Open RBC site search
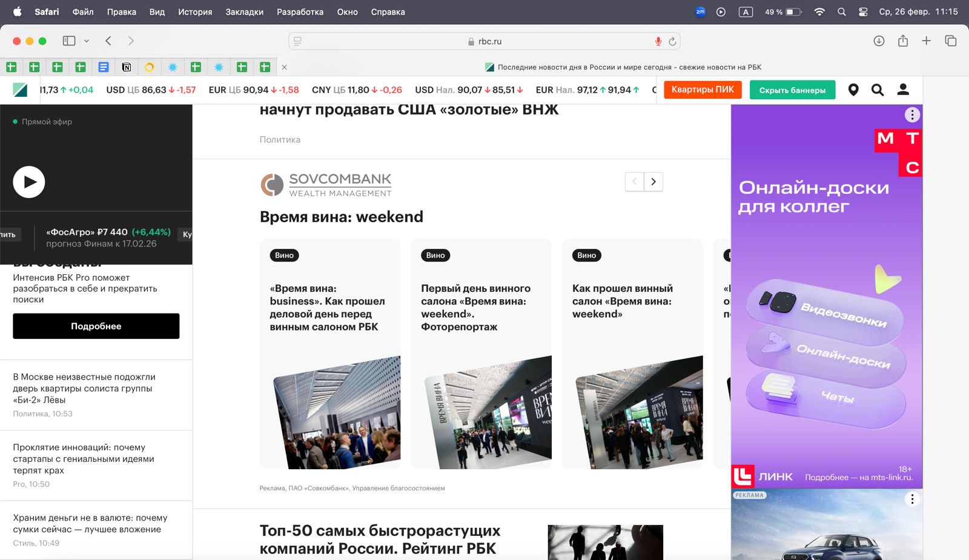 pyautogui.click(x=878, y=90)
